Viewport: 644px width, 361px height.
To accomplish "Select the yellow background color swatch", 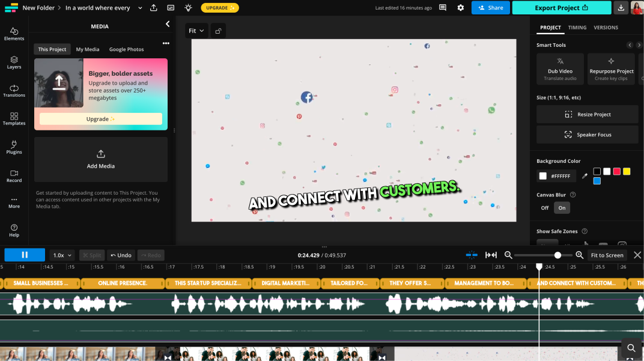I will point(627,171).
